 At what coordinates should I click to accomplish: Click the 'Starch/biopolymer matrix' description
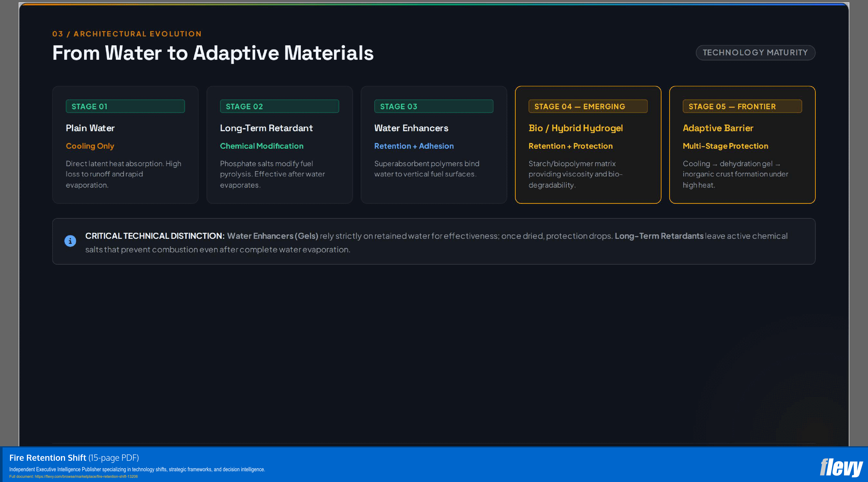pos(576,174)
